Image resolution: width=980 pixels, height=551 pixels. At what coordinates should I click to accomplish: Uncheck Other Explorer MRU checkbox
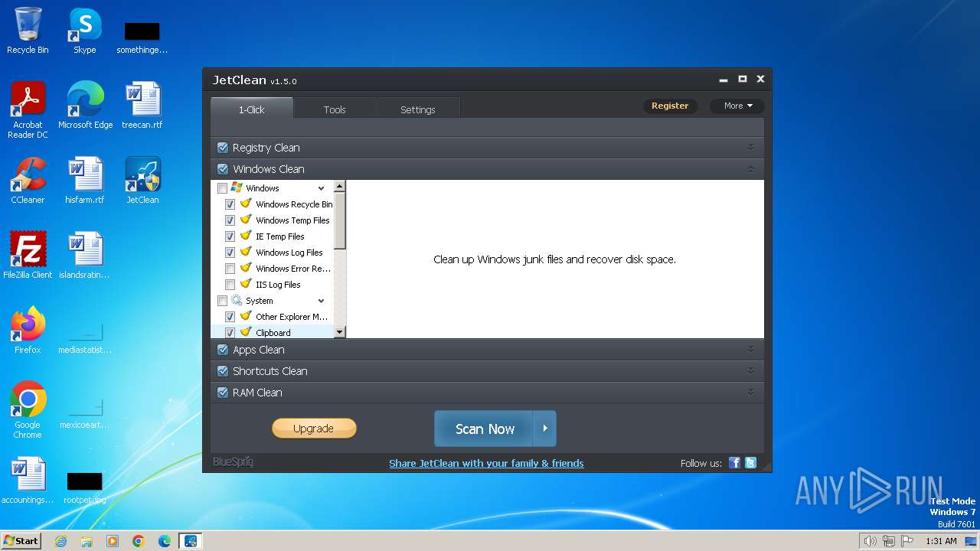230,317
